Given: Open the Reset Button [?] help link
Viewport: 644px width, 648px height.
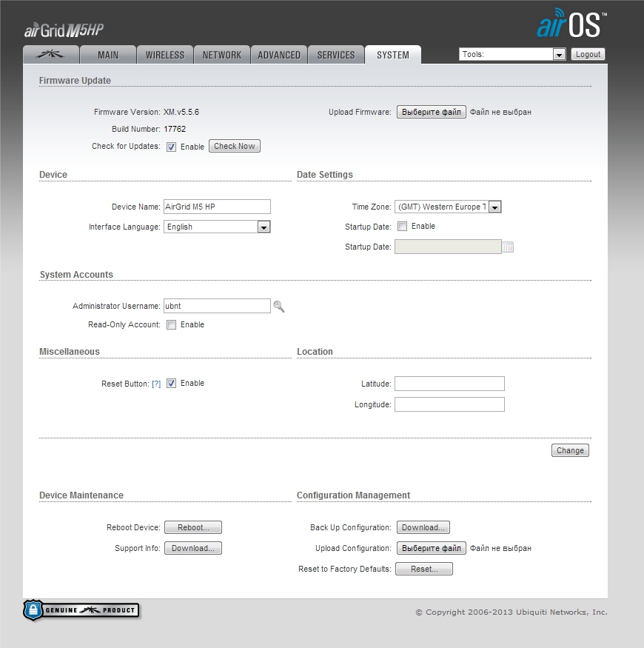Looking at the screenshot, I should (156, 384).
